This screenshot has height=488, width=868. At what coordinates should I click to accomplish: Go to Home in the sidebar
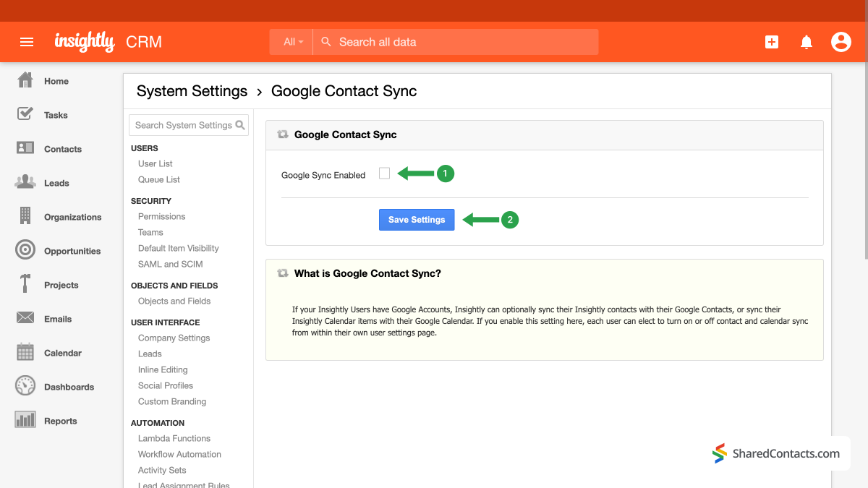(x=56, y=81)
